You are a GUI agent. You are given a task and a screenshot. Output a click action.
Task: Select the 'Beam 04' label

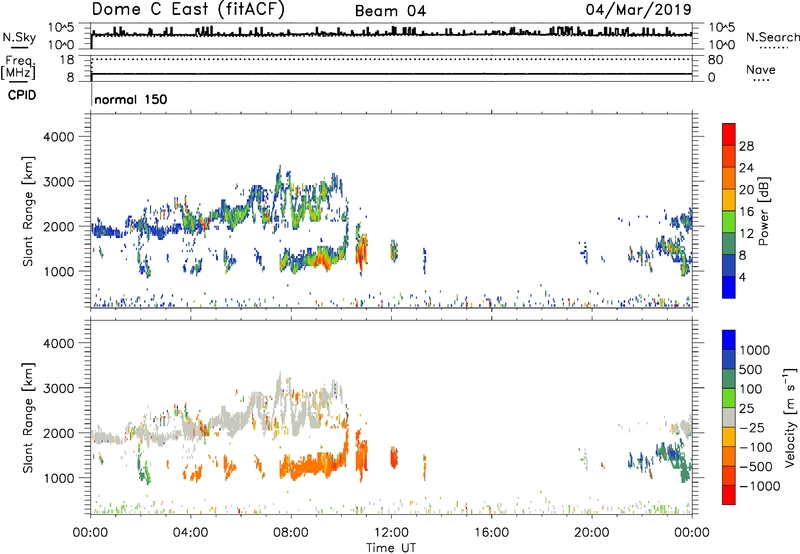point(390,11)
